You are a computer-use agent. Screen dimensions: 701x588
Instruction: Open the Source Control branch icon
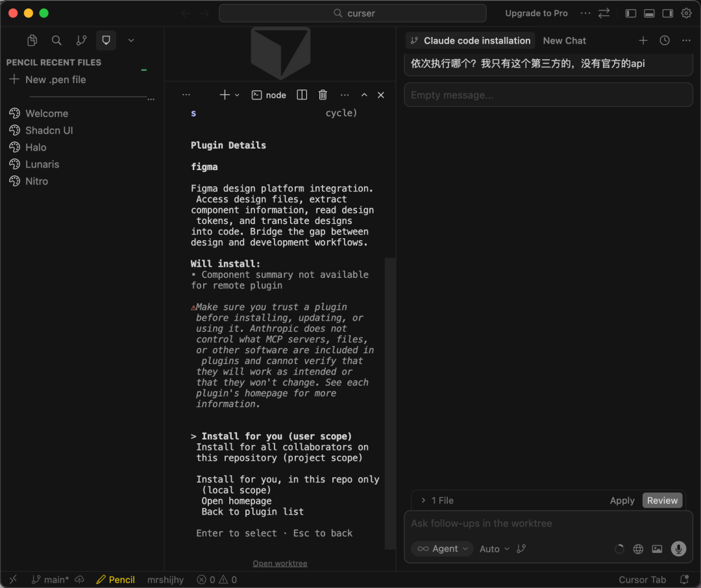[81, 40]
